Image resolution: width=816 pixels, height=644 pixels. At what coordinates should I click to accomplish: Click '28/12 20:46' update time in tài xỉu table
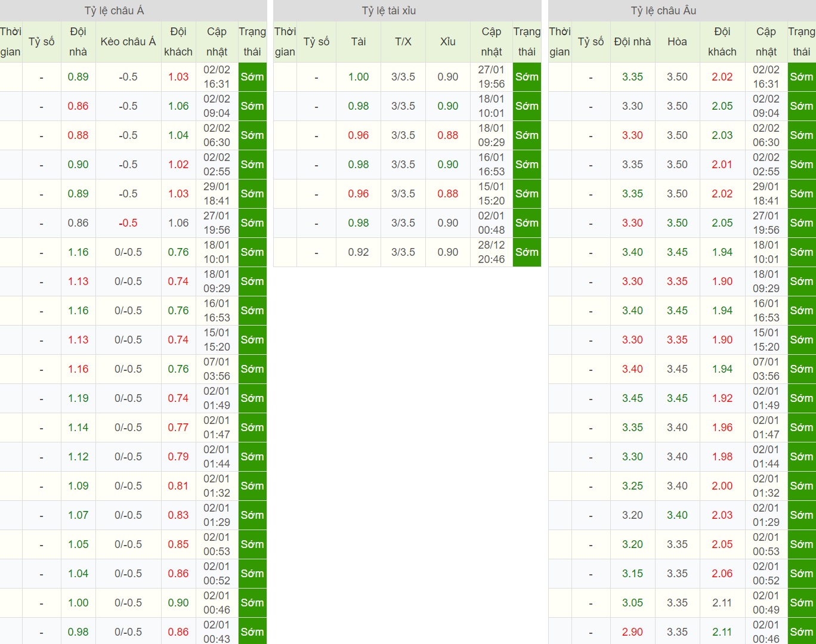[492, 252]
